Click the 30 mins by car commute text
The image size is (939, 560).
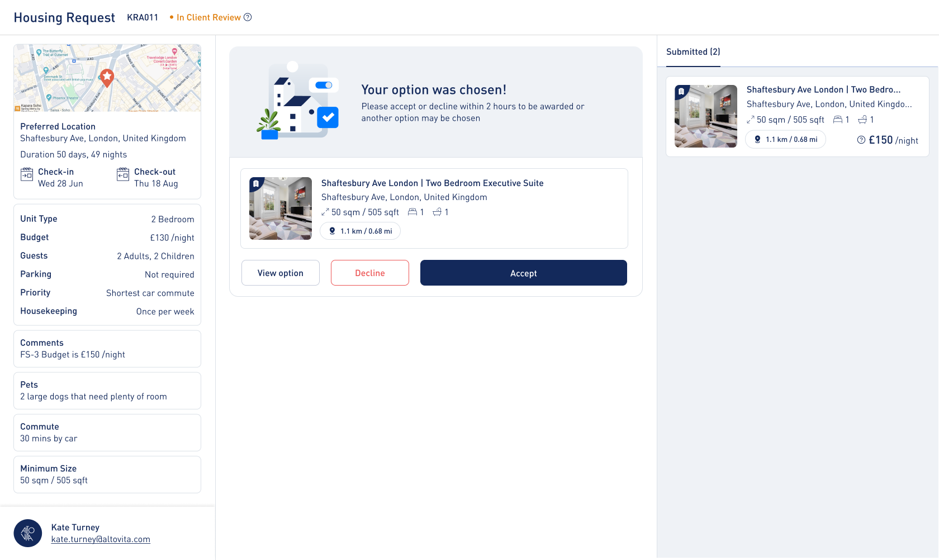tap(49, 439)
